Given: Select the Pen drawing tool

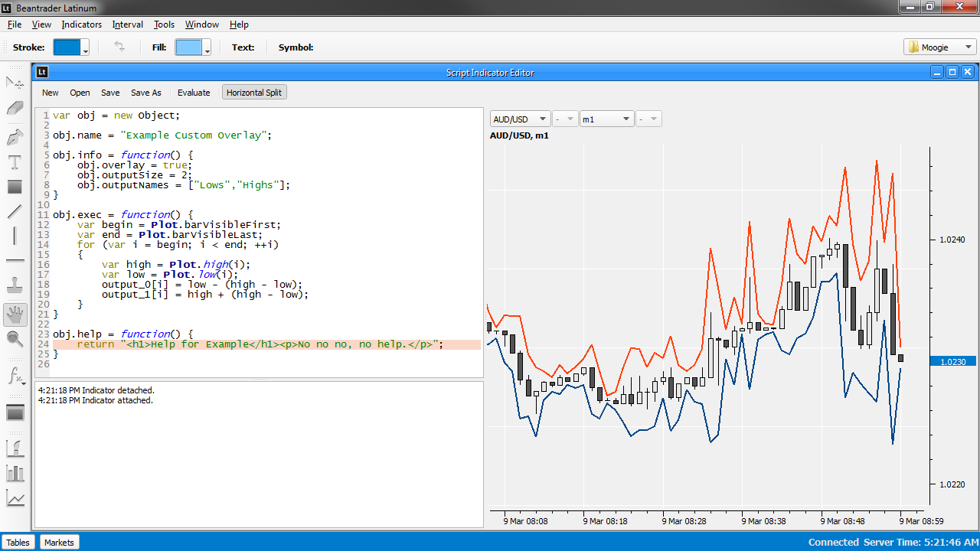Looking at the screenshot, I should click(15, 137).
